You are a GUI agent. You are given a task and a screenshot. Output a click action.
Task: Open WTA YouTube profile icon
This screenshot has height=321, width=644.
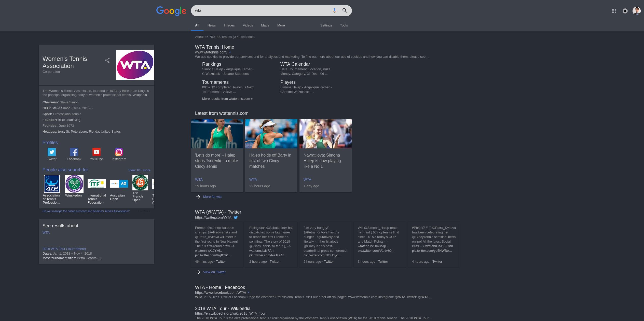pos(97,152)
